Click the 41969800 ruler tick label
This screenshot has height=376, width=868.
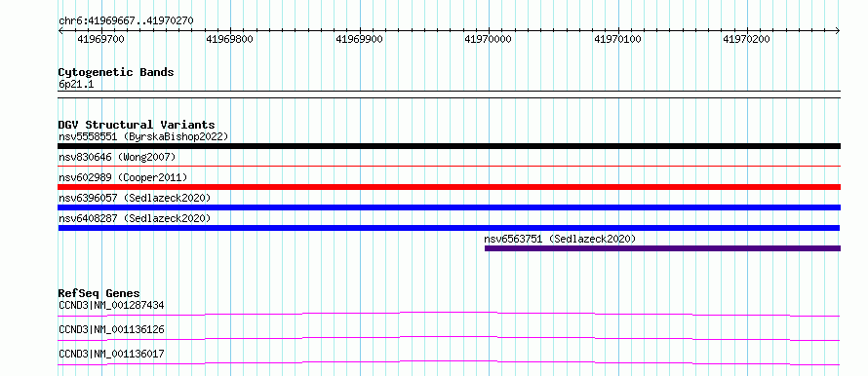[230, 39]
